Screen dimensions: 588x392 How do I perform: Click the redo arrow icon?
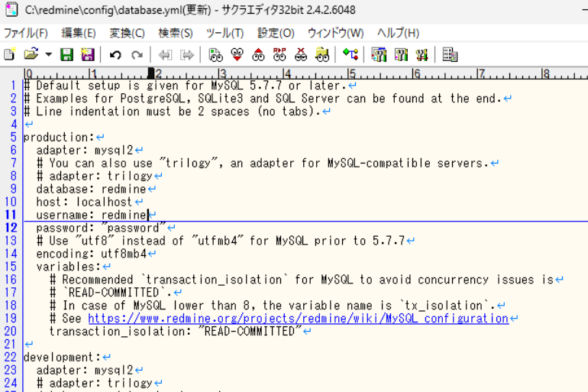(x=137, y=54)
